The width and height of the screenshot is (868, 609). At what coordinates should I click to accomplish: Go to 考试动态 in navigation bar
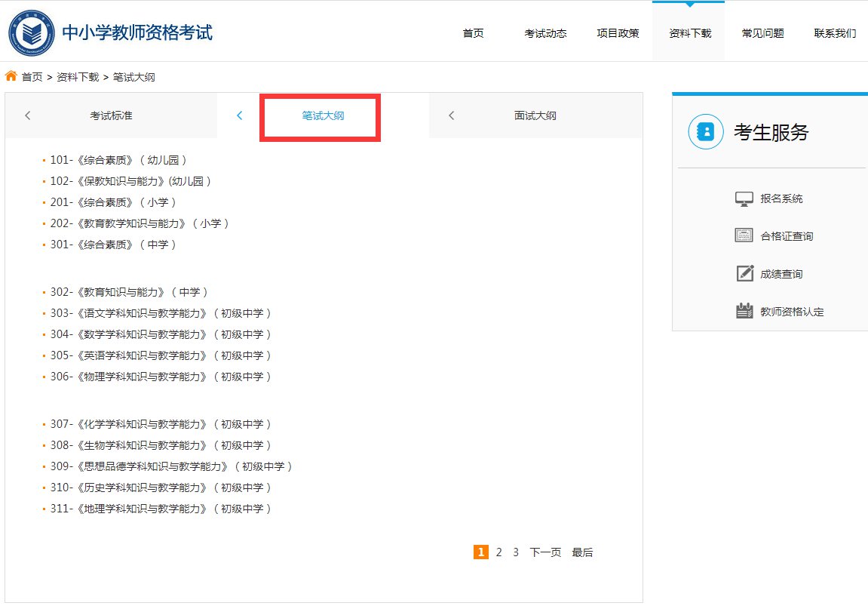click(545, 33)
